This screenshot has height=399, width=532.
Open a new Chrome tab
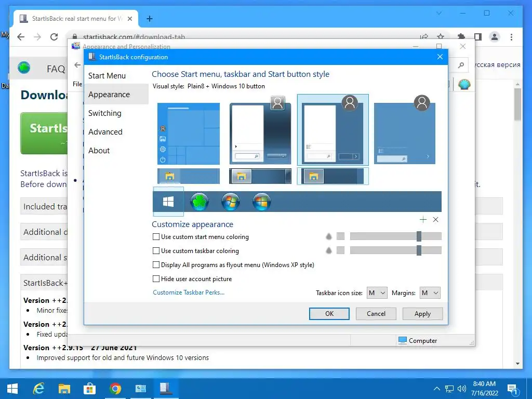(x=149, y=19)
